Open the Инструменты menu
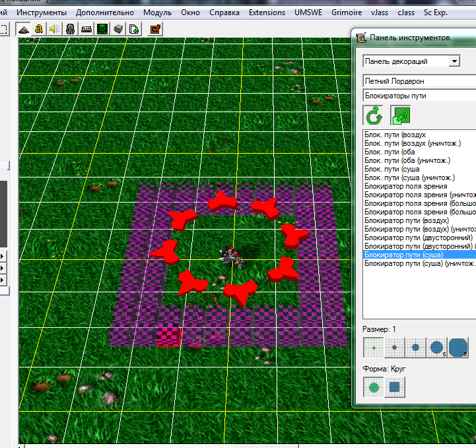This screenshot has height=448, width=476. tap(42, 12)
